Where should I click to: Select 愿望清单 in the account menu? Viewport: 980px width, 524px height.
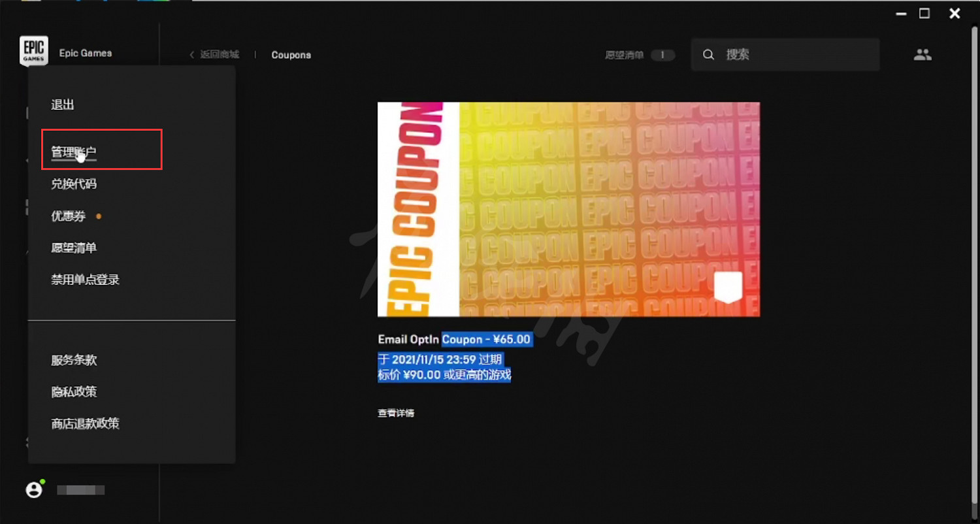point(74,248)
